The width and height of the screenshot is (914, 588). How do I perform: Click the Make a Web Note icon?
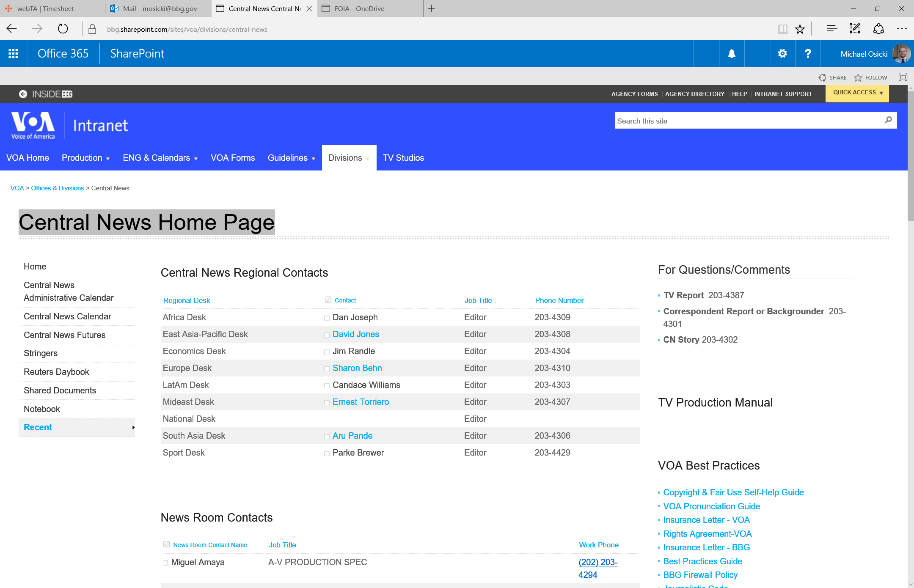pyautogui.click(x=855, y=29)
